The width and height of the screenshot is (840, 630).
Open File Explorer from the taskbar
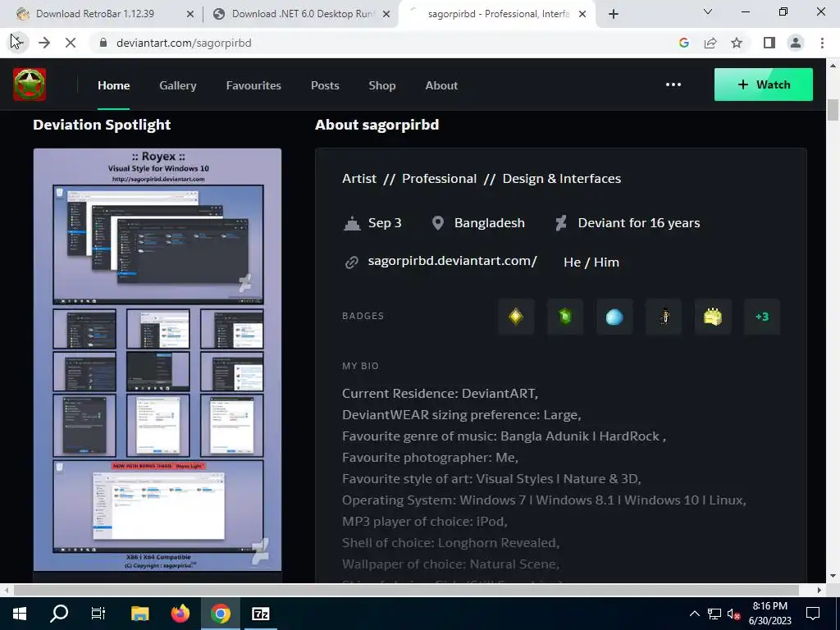(139, 614)
